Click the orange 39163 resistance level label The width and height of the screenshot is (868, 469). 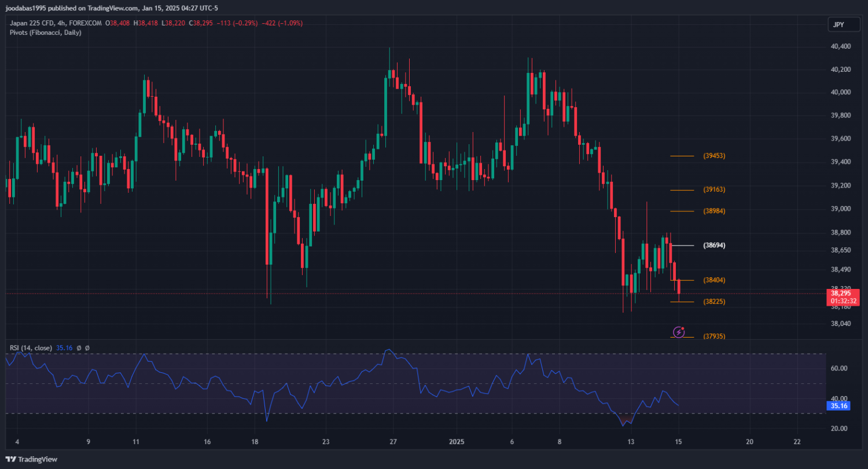(x=714, y=189)
